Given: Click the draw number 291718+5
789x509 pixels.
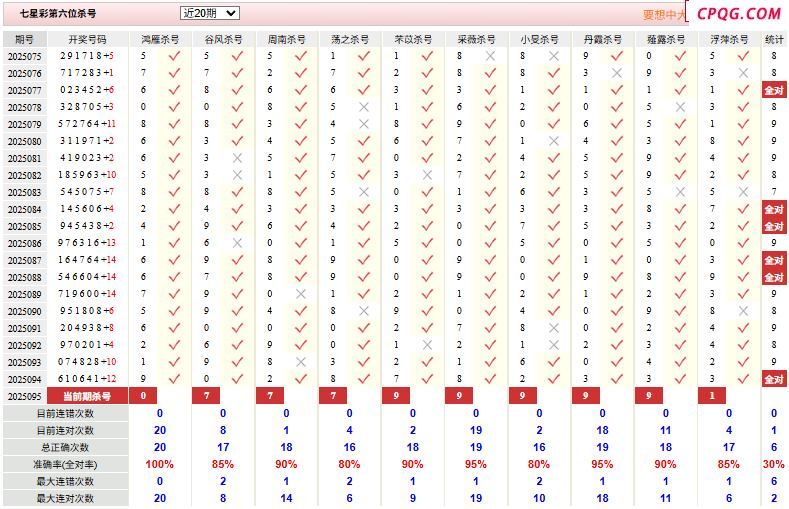Looking at the screenshot, I should [x=87, y=56].
